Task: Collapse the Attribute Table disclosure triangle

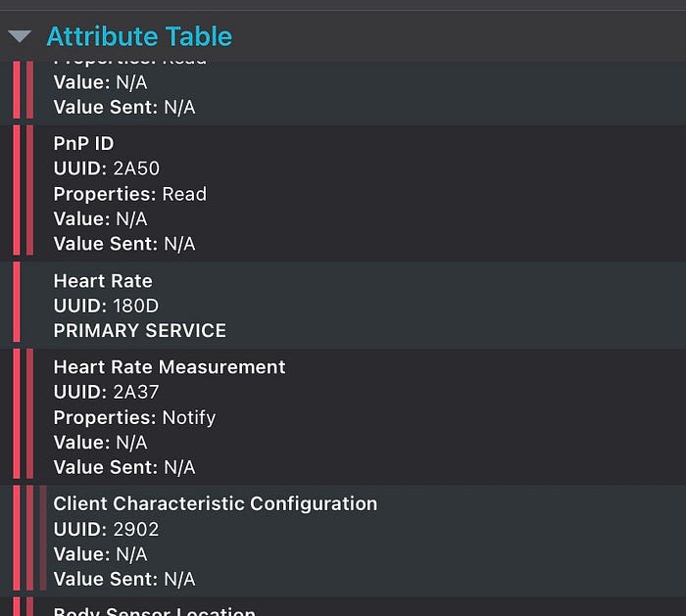Action: click(x=20, y=36)
